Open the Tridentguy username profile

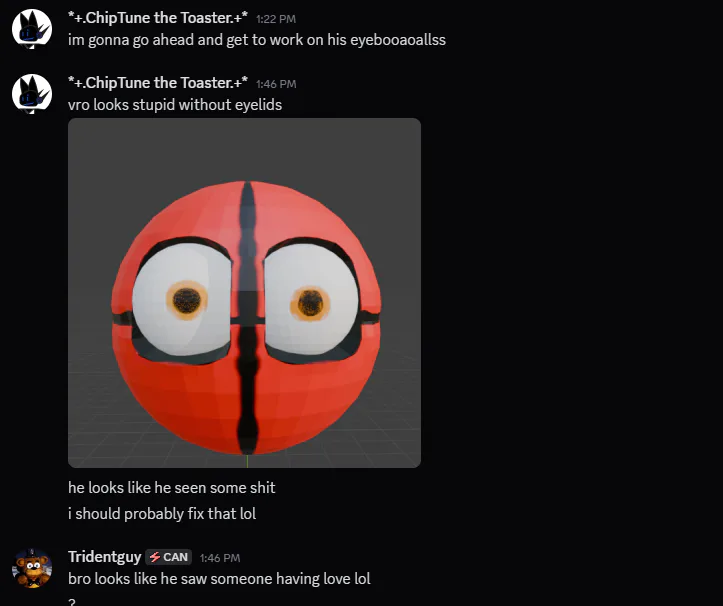coord(105,557)
